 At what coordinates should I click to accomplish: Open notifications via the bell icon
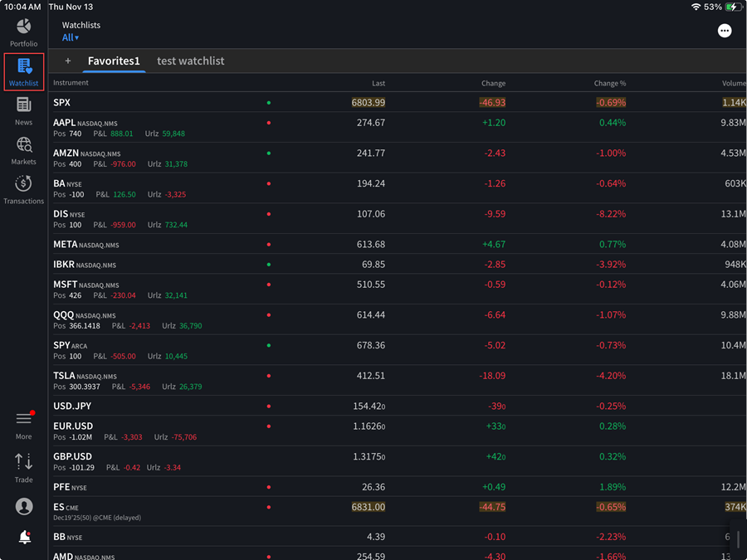(x=23, y=537)
